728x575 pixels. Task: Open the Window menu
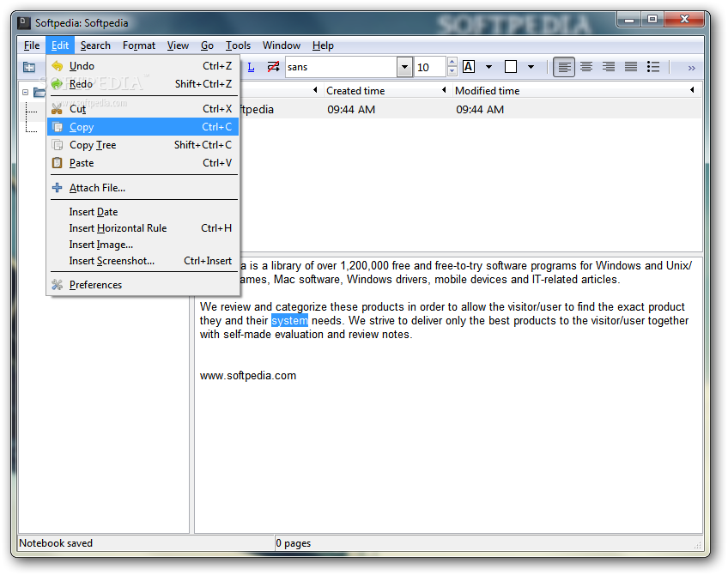(x=282, y=45)
